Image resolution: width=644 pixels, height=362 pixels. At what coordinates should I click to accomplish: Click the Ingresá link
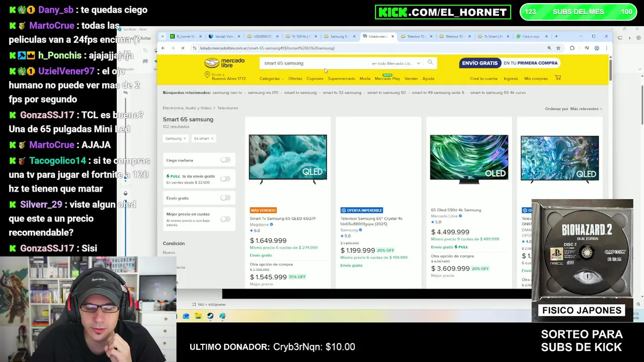(x=511, y=78)
